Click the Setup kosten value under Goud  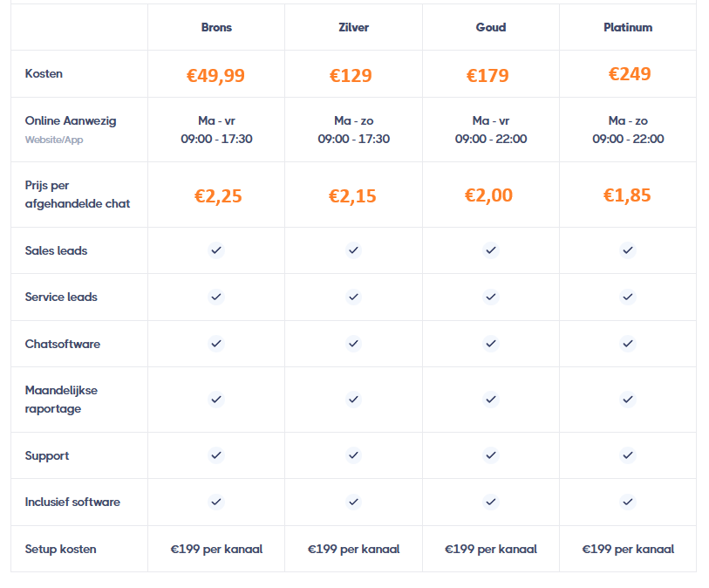click(491, 549)
